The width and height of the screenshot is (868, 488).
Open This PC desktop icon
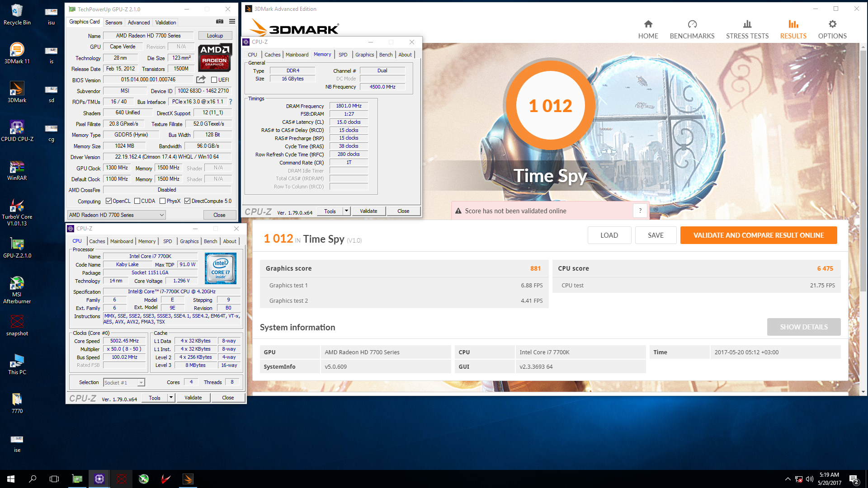click(17, 364)
